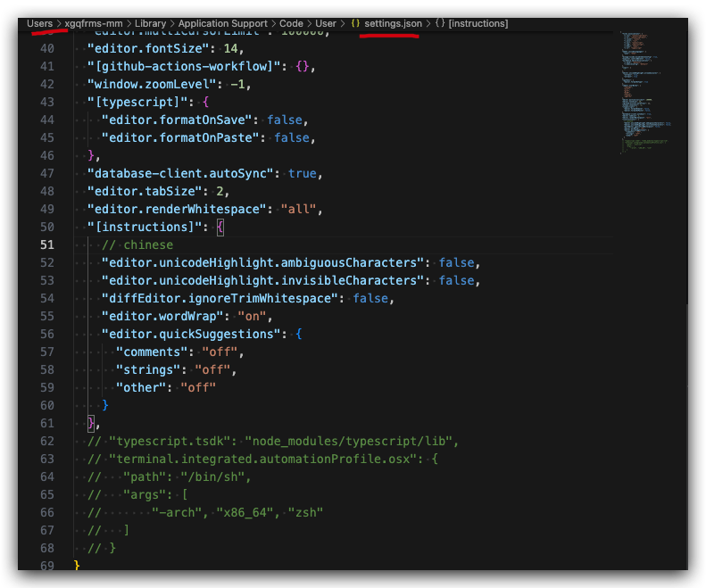The height and width of the screenshot is (588, 706).
Task: Select the Library breadcrumb segment
Action: point(150,23)
